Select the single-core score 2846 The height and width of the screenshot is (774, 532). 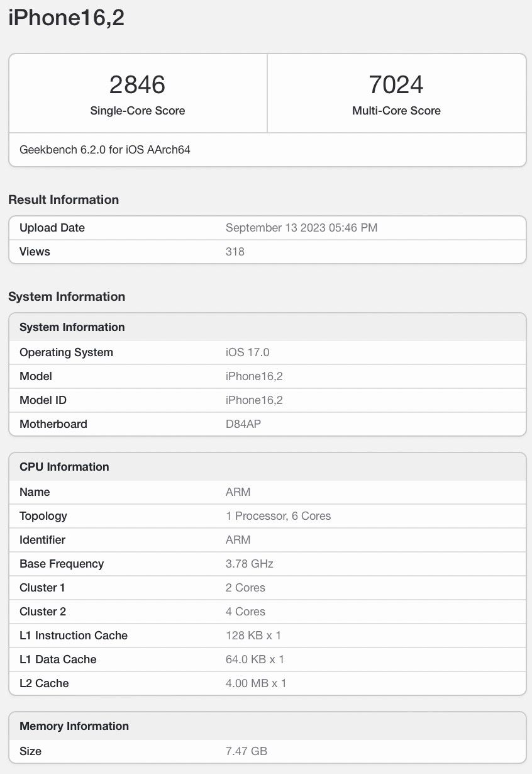pos(137,84)
